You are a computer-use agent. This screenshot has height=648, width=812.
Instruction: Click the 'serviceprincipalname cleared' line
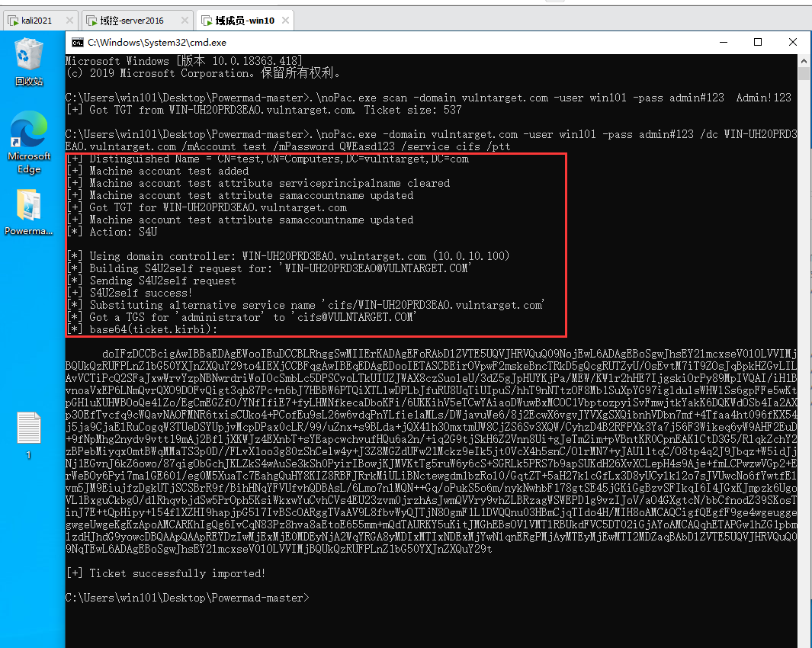[258, 184]
